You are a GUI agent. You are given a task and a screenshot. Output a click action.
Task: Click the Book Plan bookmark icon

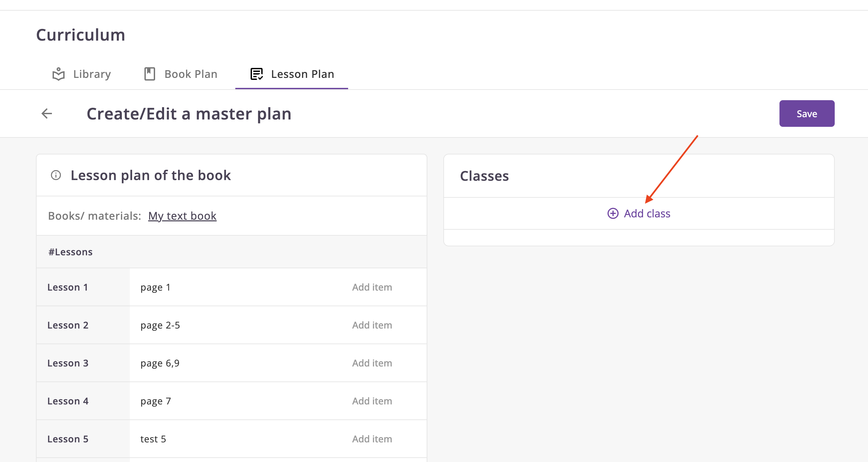point(150,74)
